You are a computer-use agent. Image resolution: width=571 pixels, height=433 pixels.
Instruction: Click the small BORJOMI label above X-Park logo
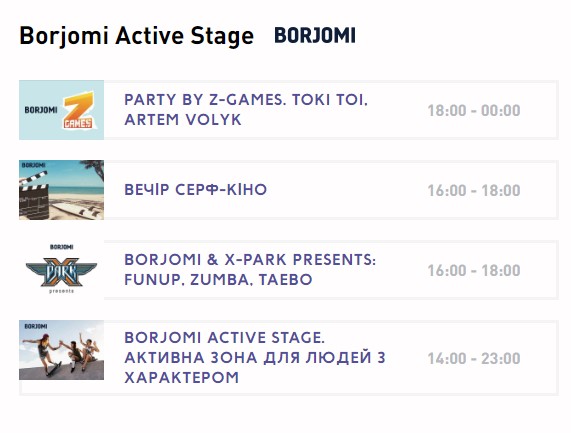(62, 247)
